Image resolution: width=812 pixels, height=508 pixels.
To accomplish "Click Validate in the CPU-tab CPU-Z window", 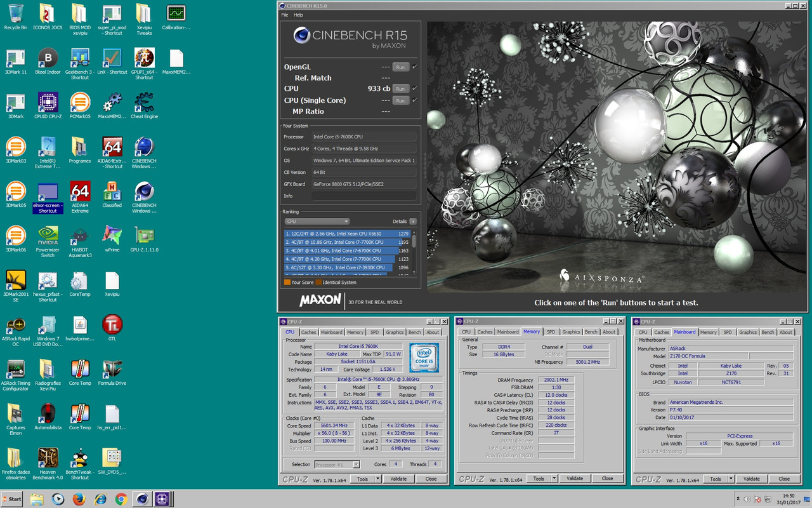I will 398,479.
